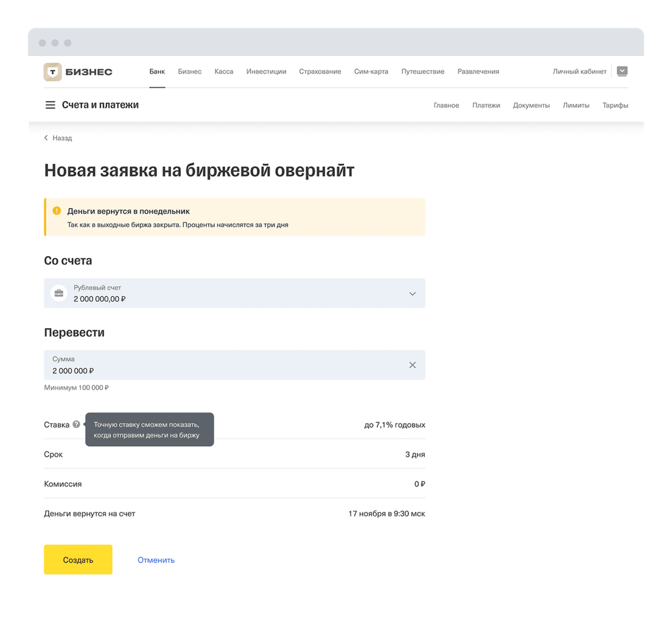672x622 pixels.
Task: Switch to the Инвестиции tab
Action: point(266,72)
